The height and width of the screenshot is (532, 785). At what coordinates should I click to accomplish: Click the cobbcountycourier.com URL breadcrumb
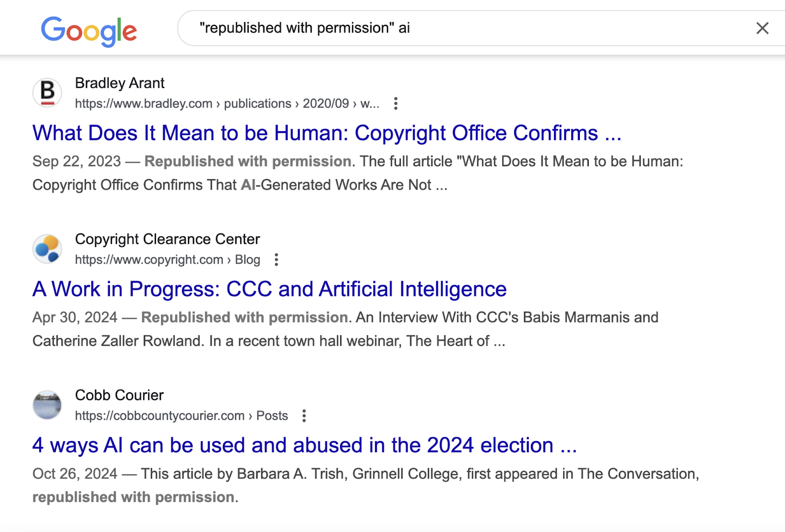pos(157,416)
